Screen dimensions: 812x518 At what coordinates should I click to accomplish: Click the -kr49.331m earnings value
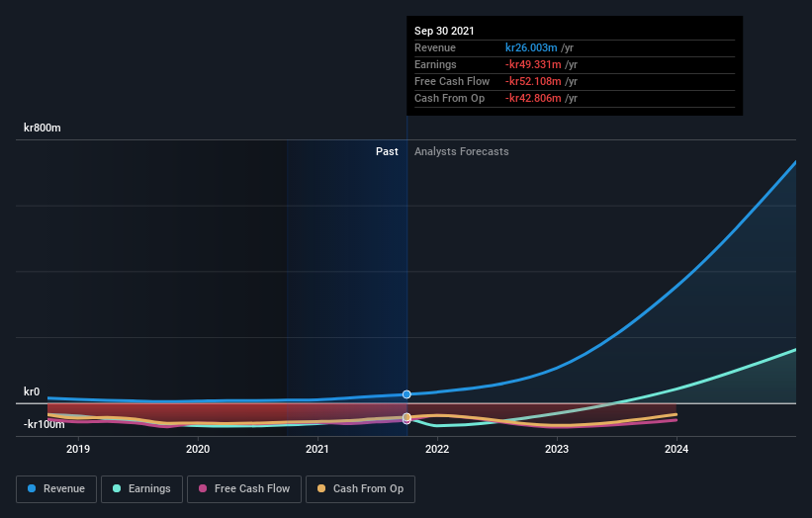click(x=533, y=64)
